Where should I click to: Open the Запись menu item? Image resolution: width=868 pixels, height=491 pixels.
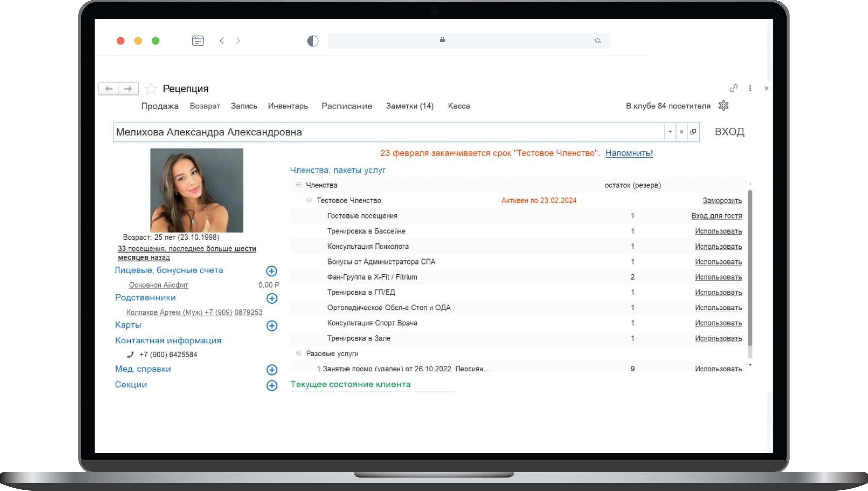[244, 106]
